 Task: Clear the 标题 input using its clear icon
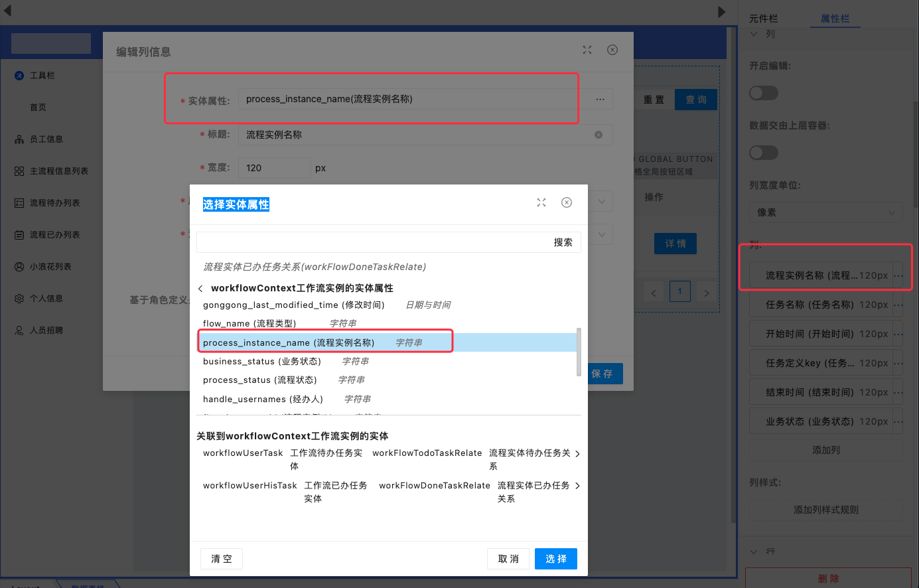599,135
